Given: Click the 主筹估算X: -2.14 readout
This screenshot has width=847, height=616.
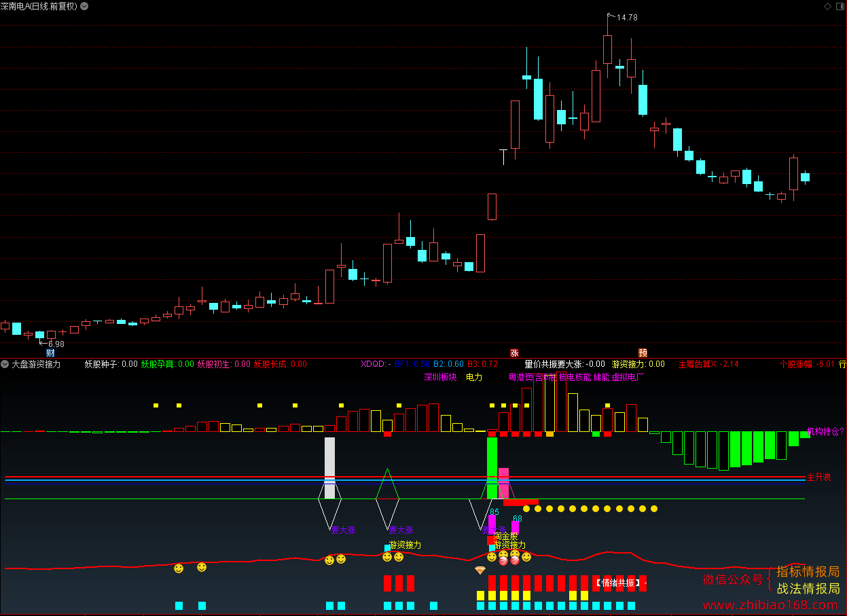Looking at the screenshot, I should (708, 364).
